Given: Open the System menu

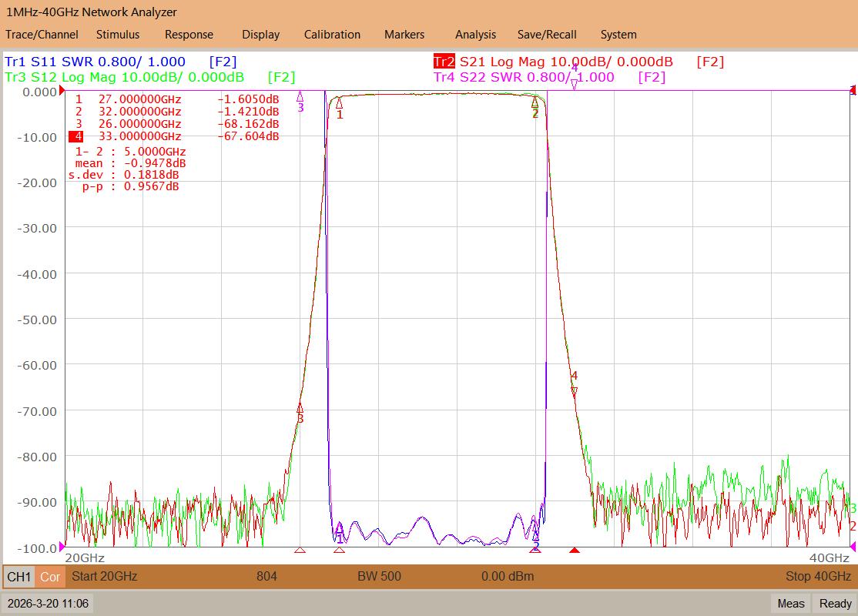Looking at the screenshot, I should click(618, 35).
